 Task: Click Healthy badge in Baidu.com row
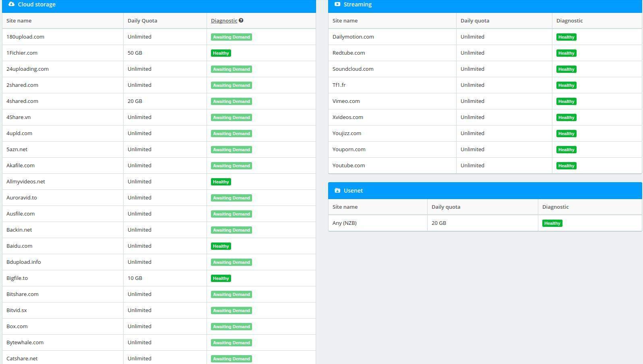pyautogui.click(x=221, y=246)
